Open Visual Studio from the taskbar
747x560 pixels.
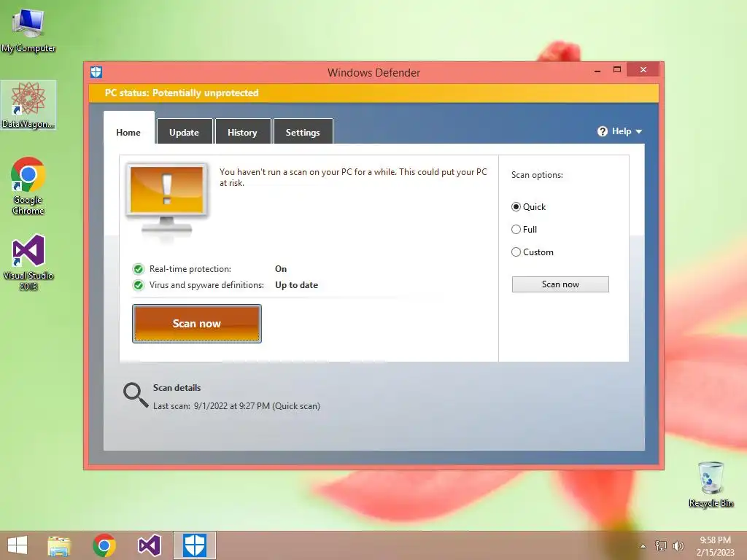[x=149, y=545]
